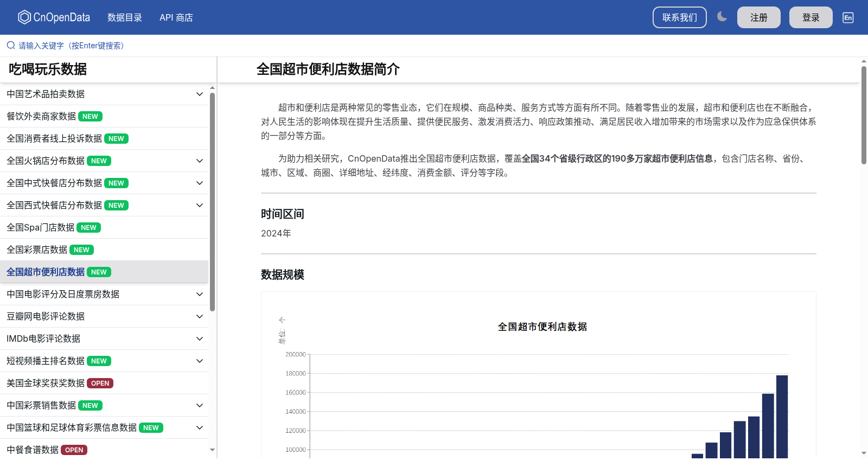Click the OPEN badge beside 中餐食谱数据

pos(74,450)
